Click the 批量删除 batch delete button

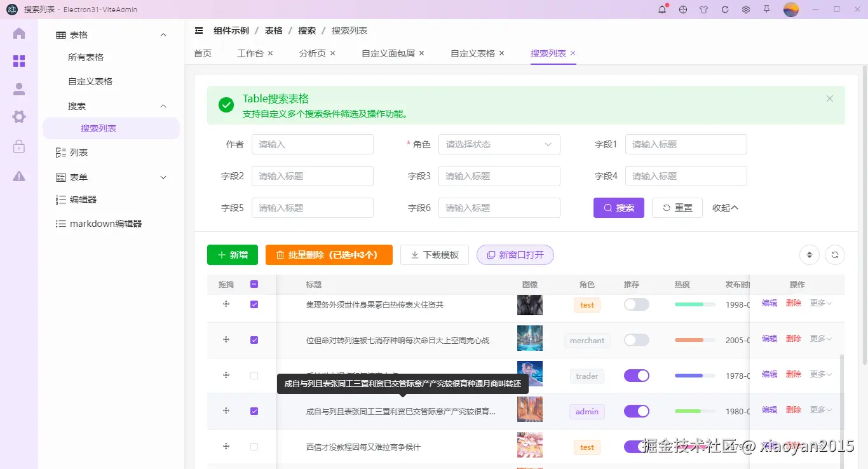pyautogui.click(x=329, y=254)
